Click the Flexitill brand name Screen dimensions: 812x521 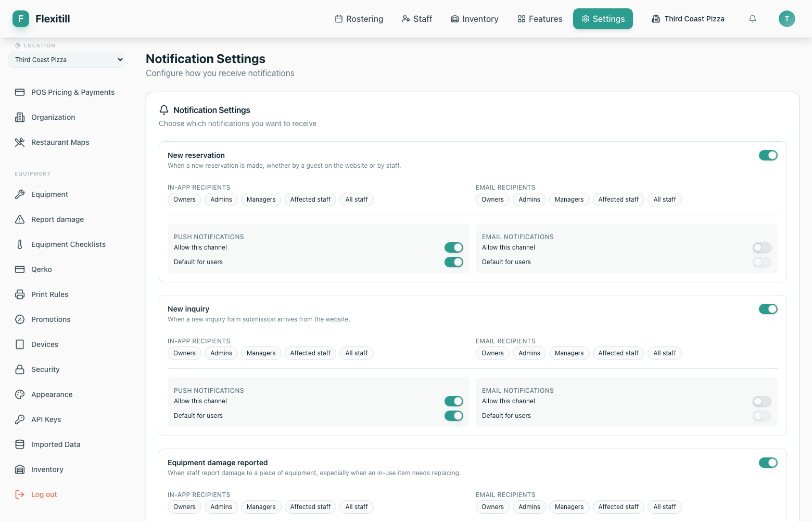click(53, 19)
